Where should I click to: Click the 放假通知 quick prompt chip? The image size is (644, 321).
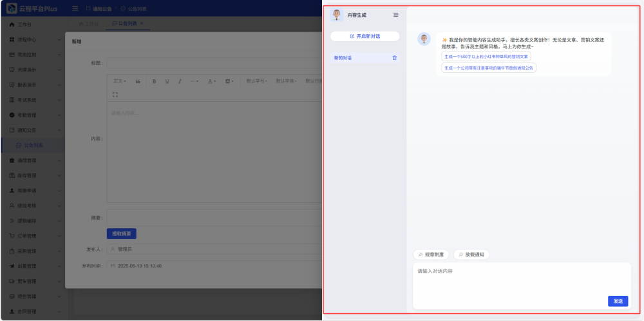pos(471,255)
